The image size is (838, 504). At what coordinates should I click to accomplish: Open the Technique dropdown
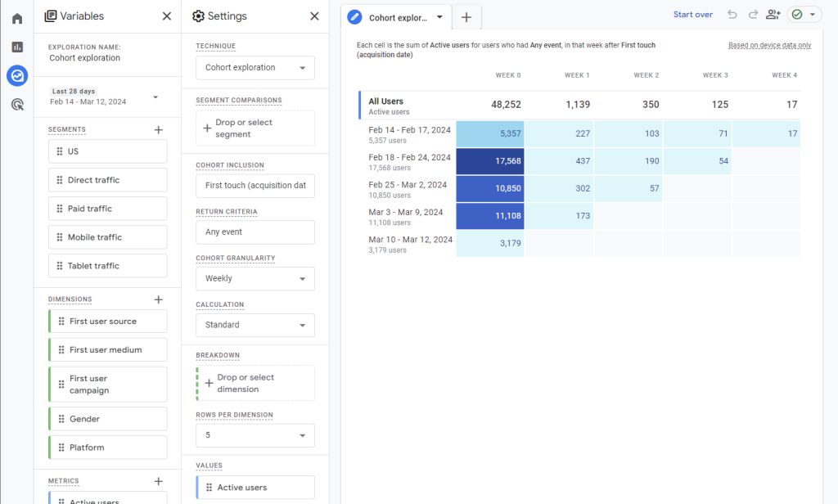click(x=255, y=68)
